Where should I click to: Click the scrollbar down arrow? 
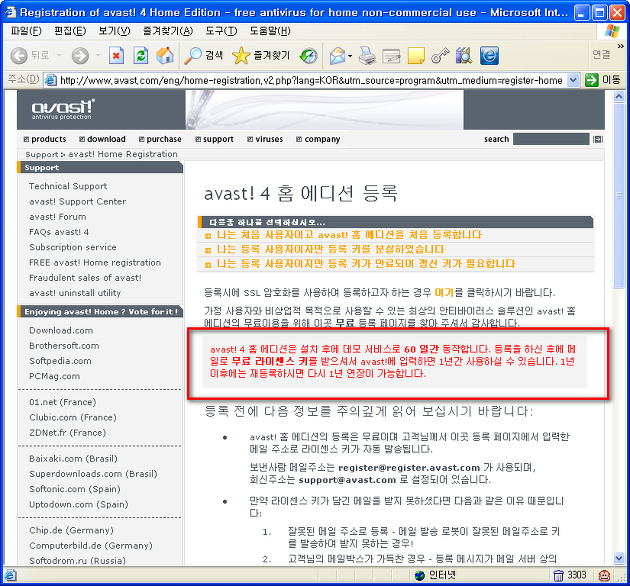point(619,558)
